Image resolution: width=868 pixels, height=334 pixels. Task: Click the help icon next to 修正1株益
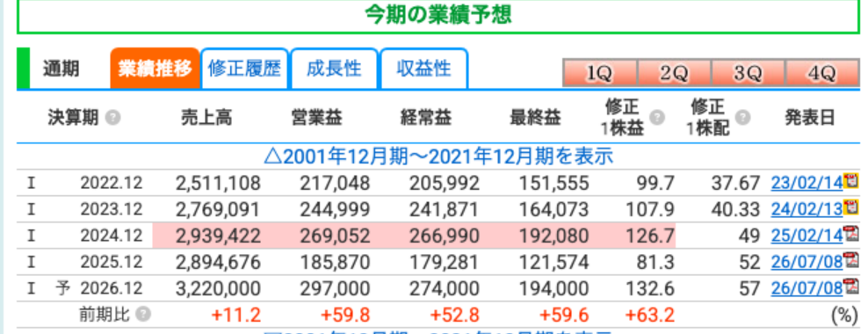point(657,117)
